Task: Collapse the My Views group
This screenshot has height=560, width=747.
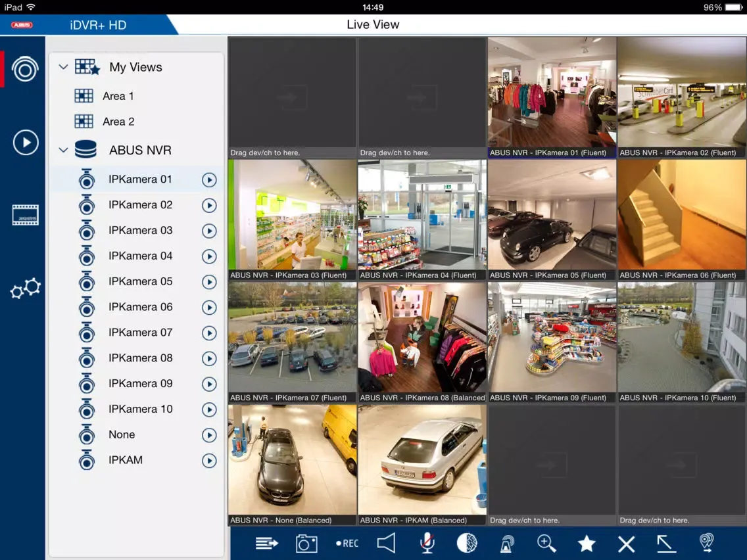Action: coord(63,66)
